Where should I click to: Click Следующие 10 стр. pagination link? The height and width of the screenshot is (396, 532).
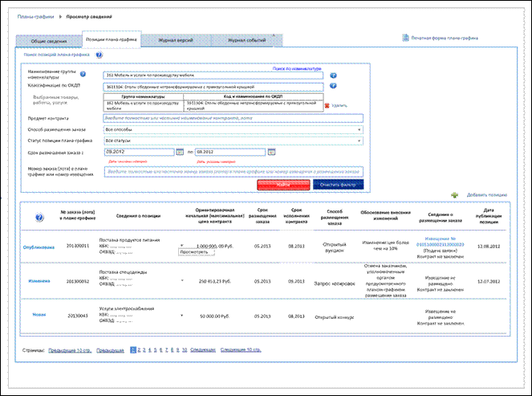click(241, 349)
